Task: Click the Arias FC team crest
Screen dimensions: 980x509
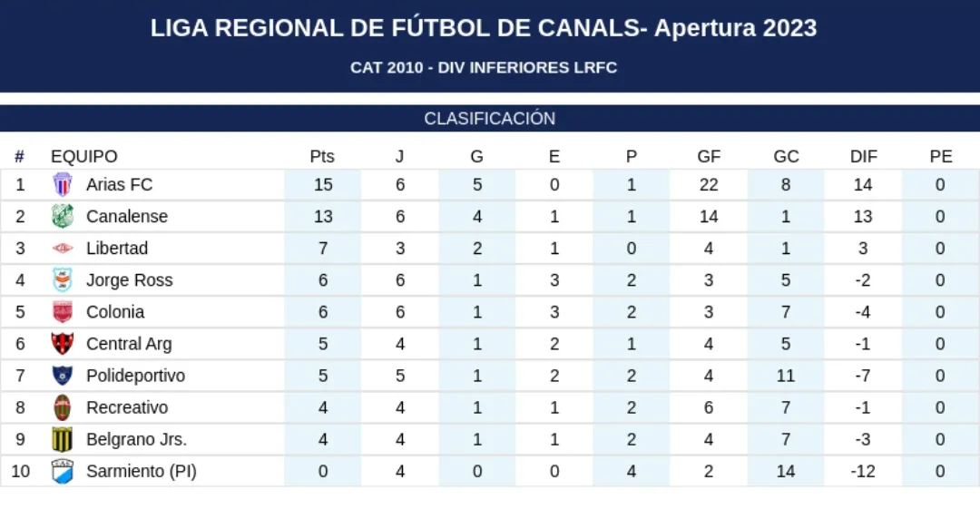Action: pyautogui.click(x=62, y=184)
